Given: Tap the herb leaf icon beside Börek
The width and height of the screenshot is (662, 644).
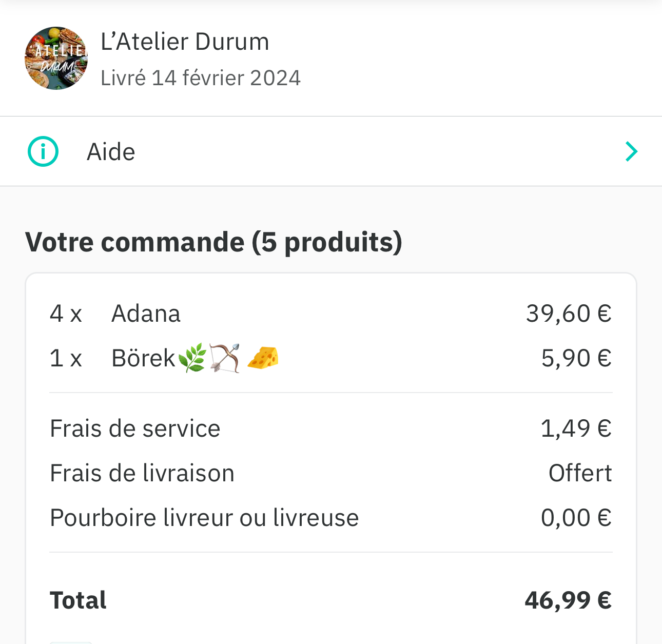Looking at the screenshot, I should (x=192, y=358).
